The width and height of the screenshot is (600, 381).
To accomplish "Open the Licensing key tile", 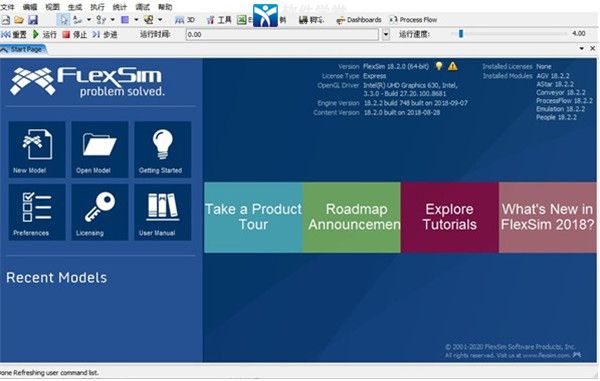I will coord(99,212).
